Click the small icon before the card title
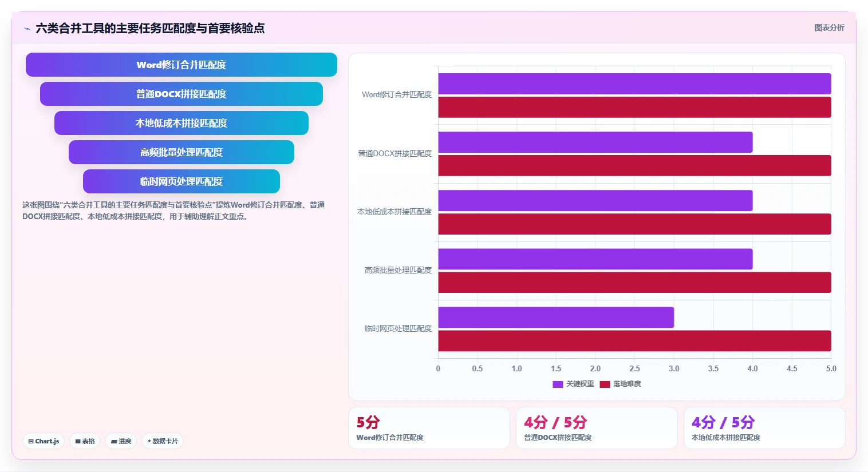 click(27, 29)
